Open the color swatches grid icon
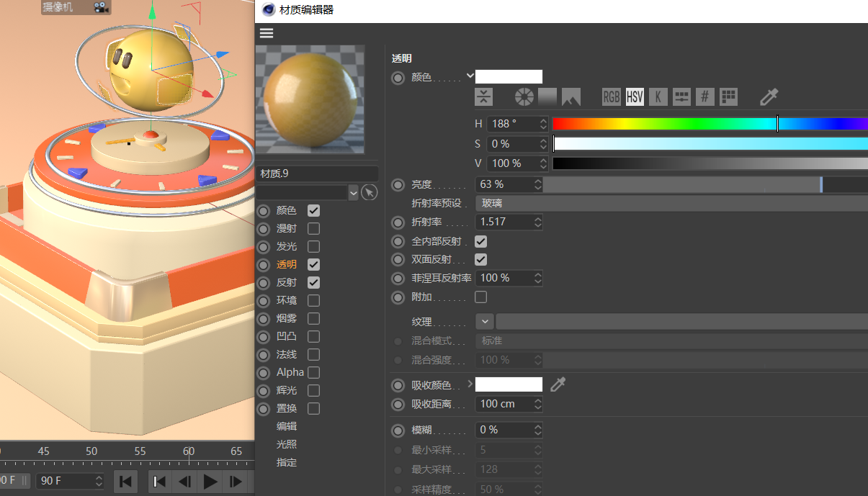868x496 pixels. tap(728, 97)
